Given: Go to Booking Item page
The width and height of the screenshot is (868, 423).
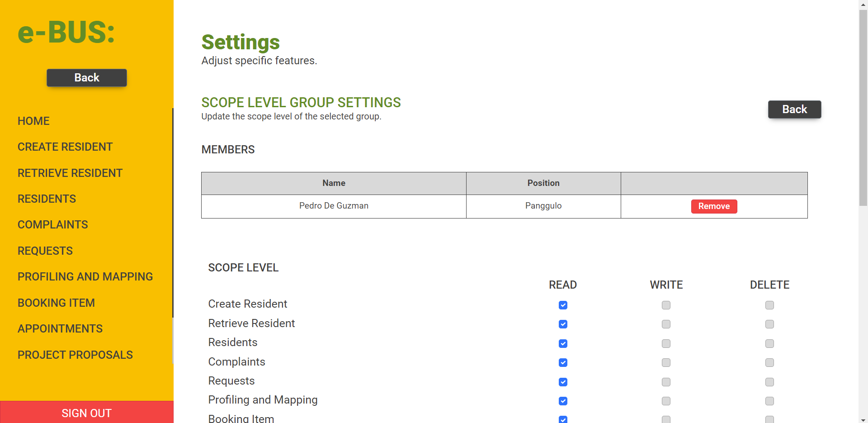Looking at the screenshot, I should [x=56, y=303].
